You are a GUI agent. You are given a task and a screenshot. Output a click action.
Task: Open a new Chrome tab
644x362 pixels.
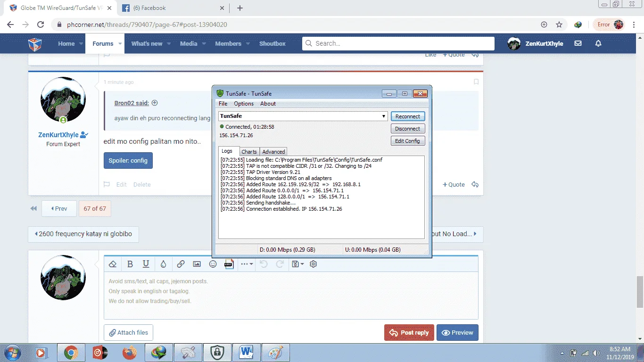click(239, 8)
